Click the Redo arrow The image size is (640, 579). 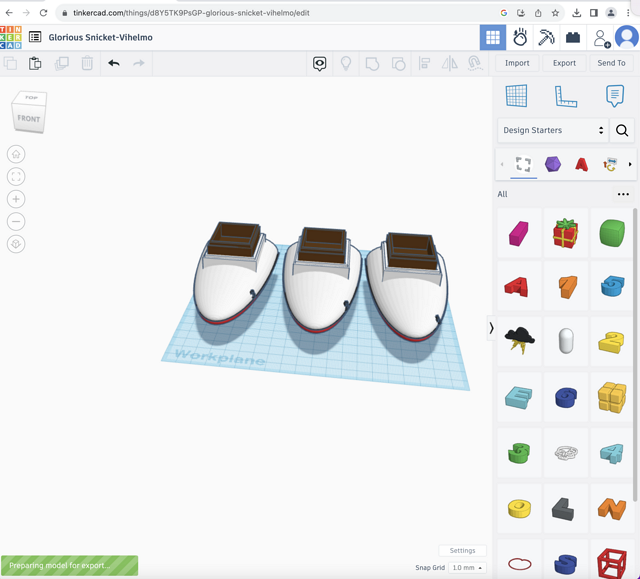[x=139, y=63]
